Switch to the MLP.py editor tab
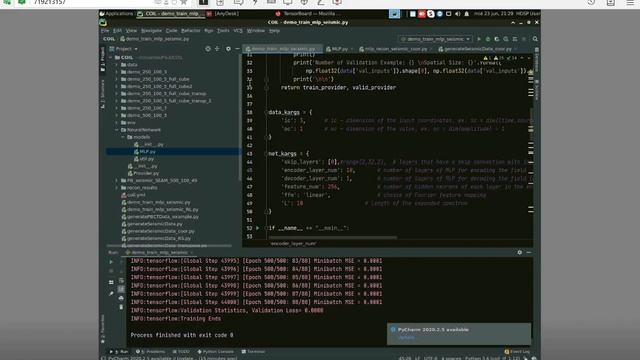Viewport: 640px width, 360px height. point(340,49)
